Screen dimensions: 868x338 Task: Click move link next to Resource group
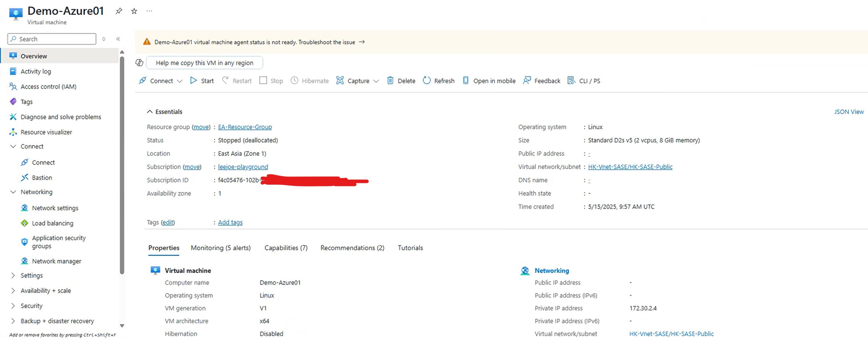[201, 127]
